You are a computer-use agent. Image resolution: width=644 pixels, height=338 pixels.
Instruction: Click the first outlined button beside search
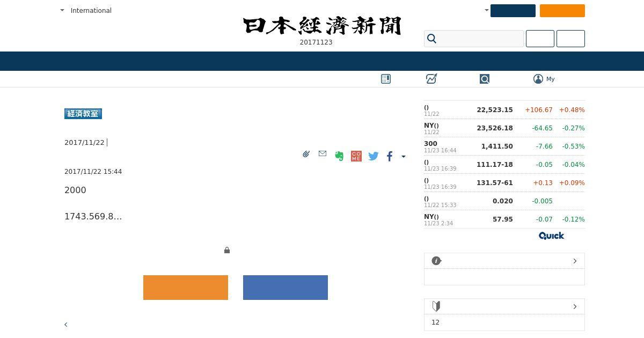[540, 39]
